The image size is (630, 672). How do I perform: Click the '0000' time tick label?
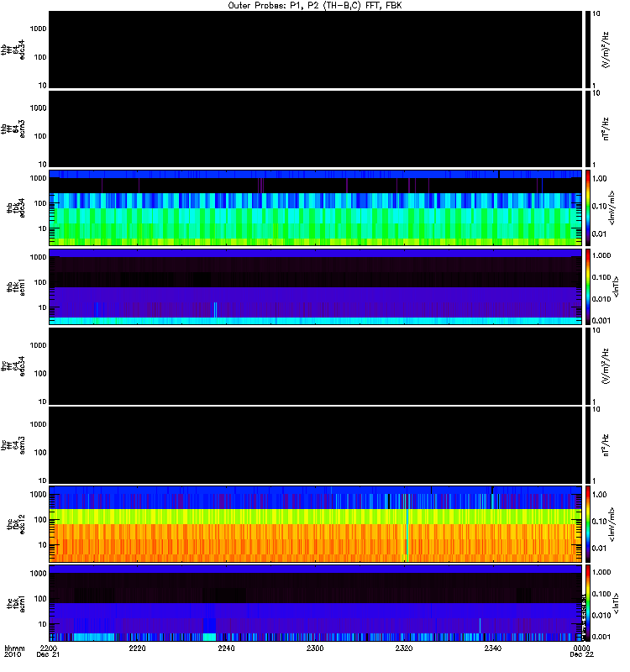click(581, 648)
